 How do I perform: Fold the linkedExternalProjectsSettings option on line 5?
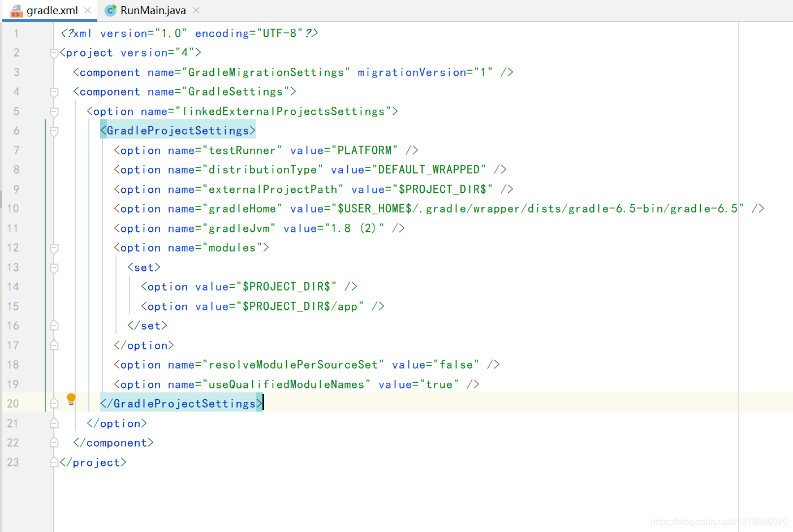point(54,112)
